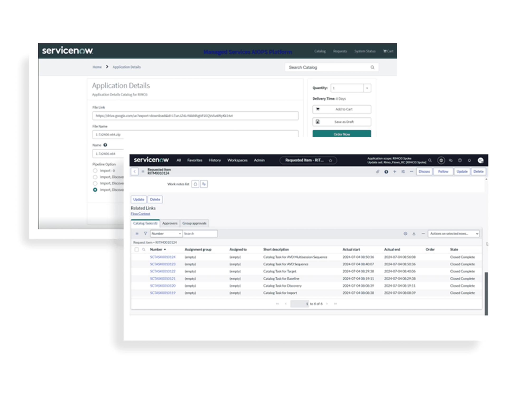
Task: Open the help question mark icon
Action: click(460, 160)
